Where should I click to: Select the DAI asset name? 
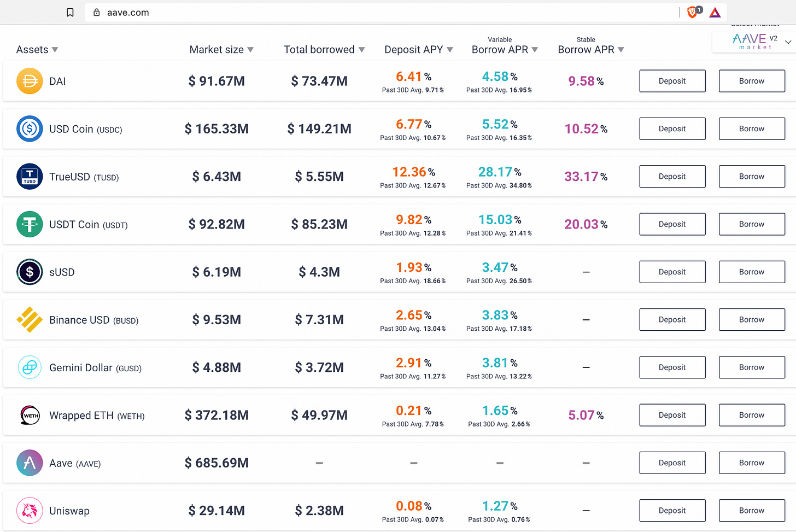pos(57,81)
